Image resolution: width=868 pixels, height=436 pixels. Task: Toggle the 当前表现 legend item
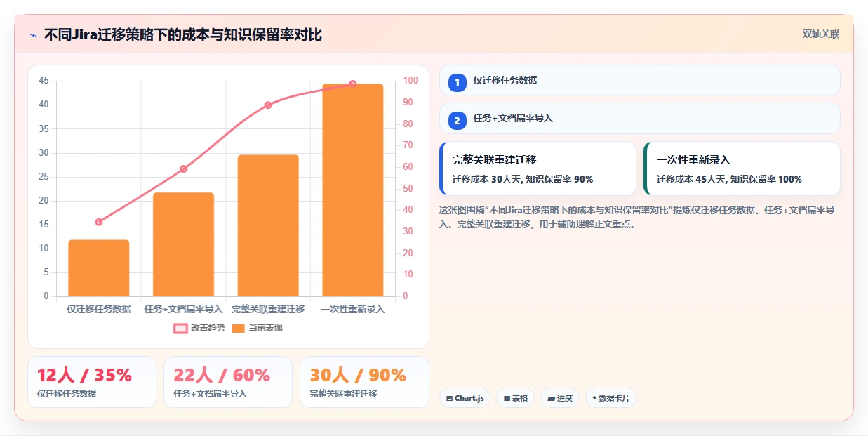[257, 328]
